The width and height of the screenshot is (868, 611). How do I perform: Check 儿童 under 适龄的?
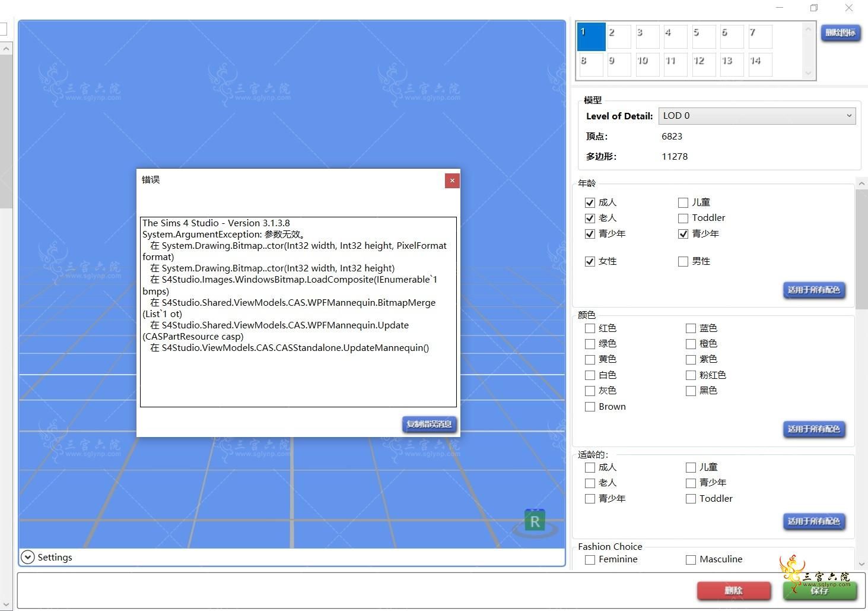(691, 467)
